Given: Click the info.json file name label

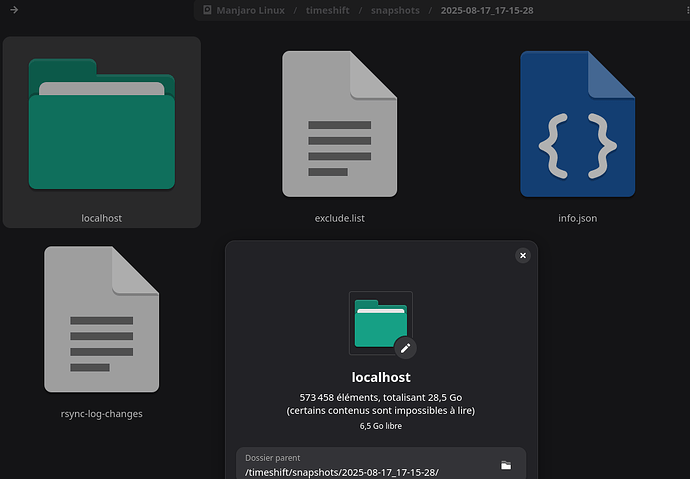Looking at the screenshot, I should click(577, 218).
